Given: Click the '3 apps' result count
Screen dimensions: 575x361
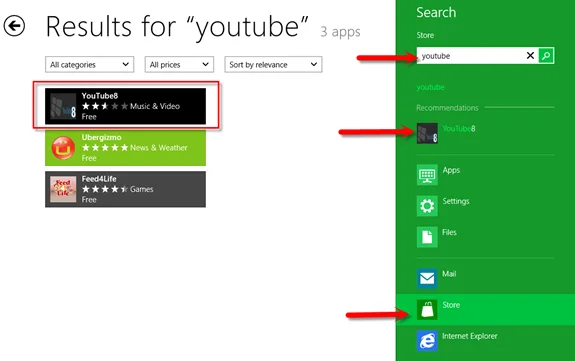Looking at the screenshot, I should tap(340, 32).
